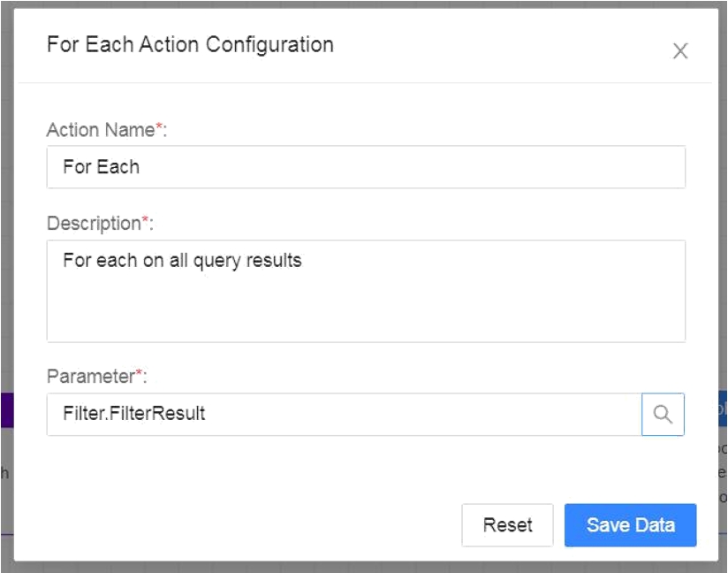Viewport: 728px width, 573px height.
Task: Click inside the Description text area
Action: tap(366, 291)
